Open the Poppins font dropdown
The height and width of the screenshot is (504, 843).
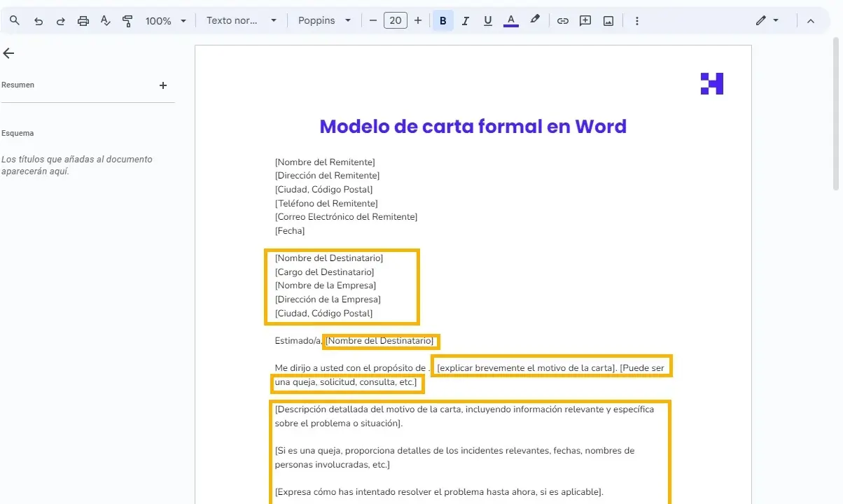click(x=324, y=21)
